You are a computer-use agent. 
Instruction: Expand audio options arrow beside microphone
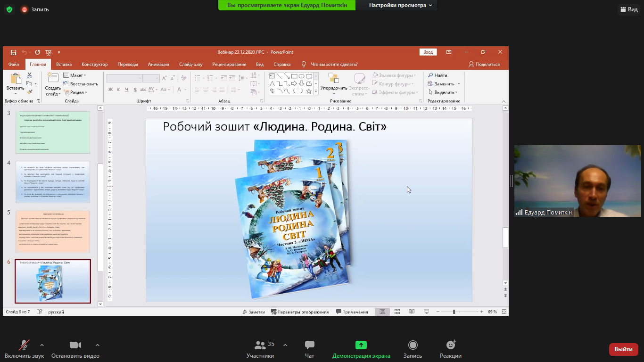42,345
